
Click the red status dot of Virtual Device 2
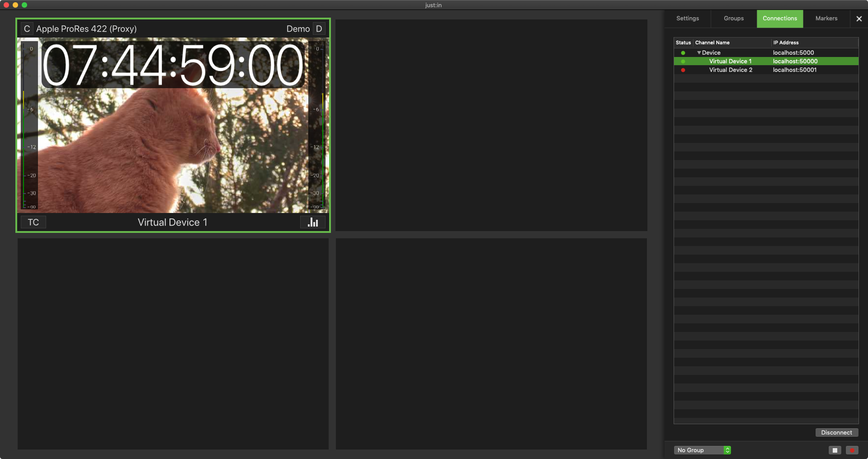[x=683, y=70]
